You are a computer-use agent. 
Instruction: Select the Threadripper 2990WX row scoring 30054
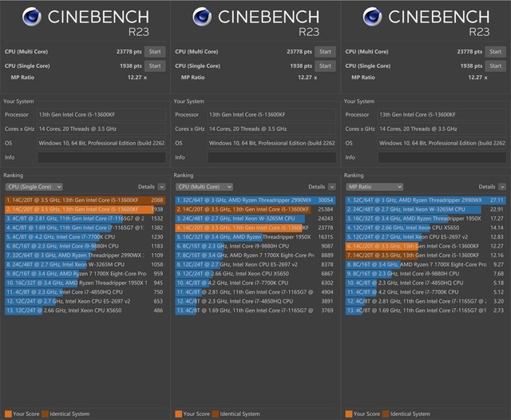coord(255,200)
